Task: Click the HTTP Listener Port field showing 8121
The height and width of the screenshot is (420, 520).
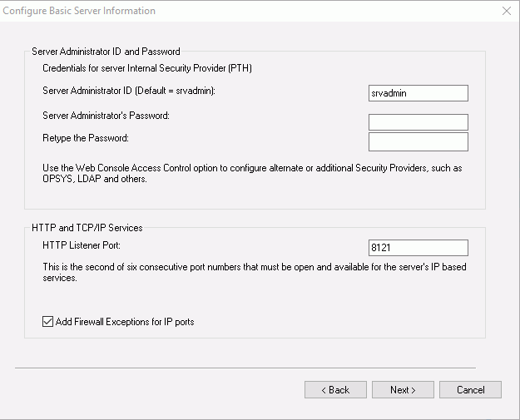Action: coord(418,248)
